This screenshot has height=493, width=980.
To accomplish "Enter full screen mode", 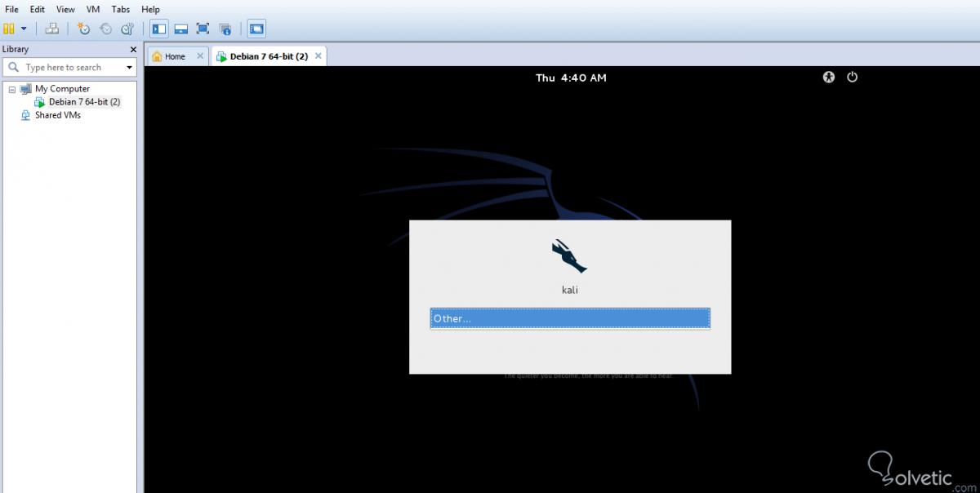I will (203, 29).
